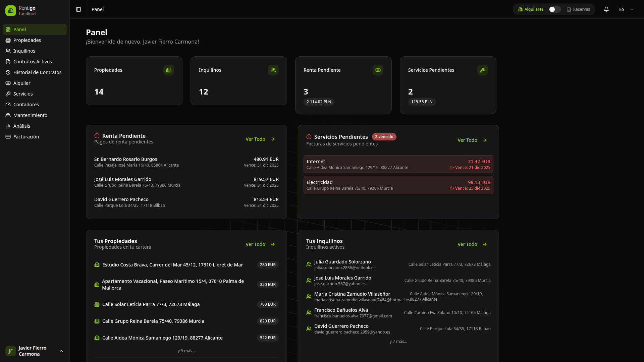Click the Inquilinos card people icon

pos(273,70)
